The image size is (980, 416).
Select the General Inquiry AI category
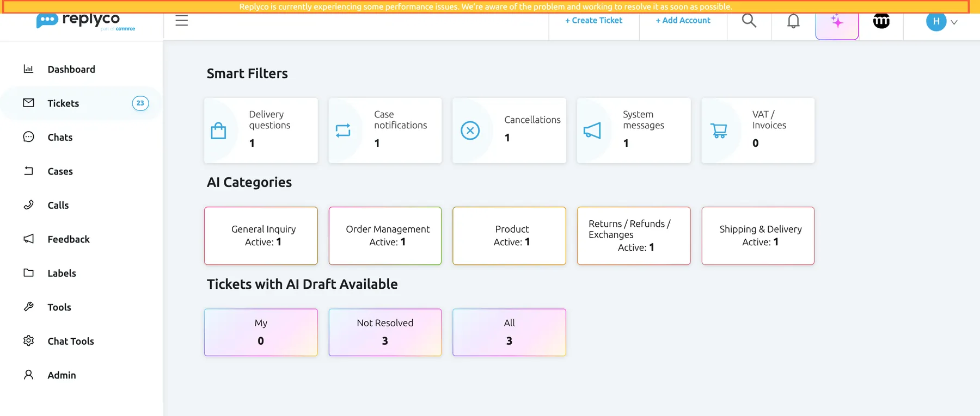(x=261, y=236)
